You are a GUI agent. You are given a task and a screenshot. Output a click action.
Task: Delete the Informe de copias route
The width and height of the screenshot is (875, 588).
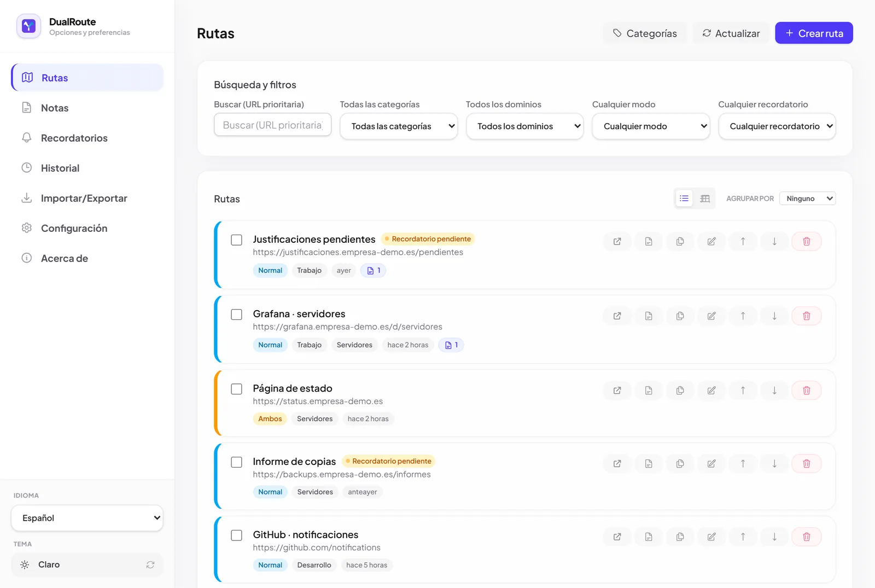806,463
